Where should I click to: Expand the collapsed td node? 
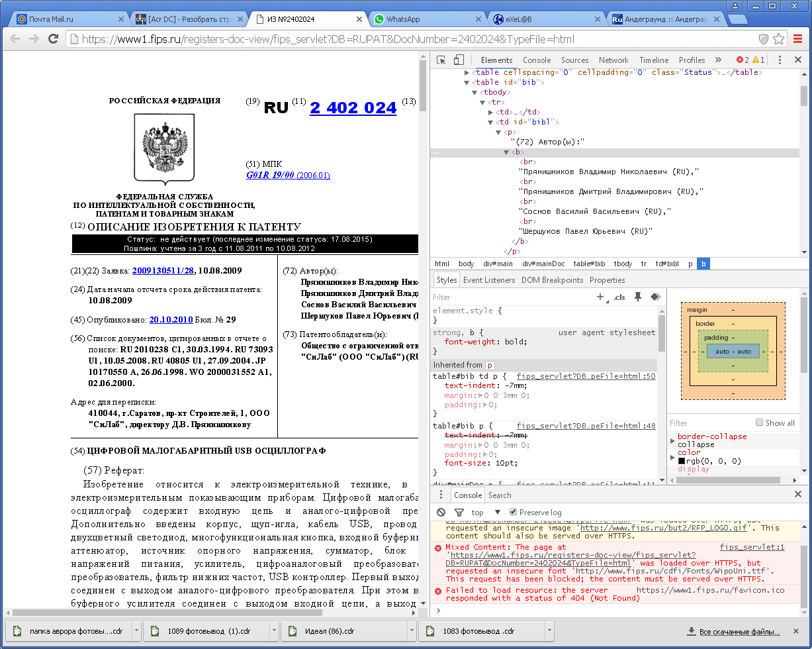[x=490, y=112]
